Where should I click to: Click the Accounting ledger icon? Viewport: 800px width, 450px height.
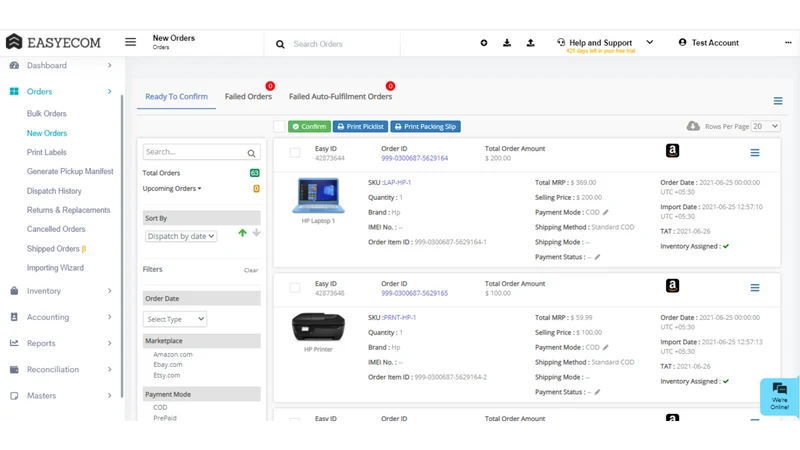click(x=14, y=317)
